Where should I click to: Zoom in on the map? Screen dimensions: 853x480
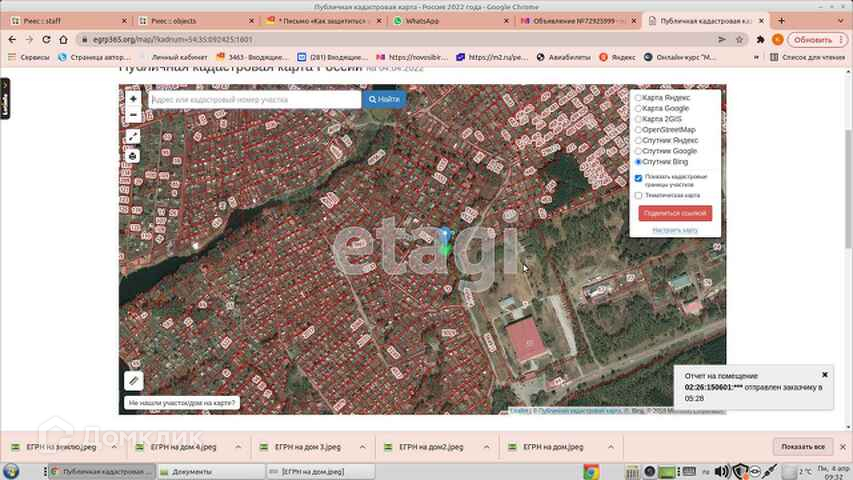(x=133, y=99)
